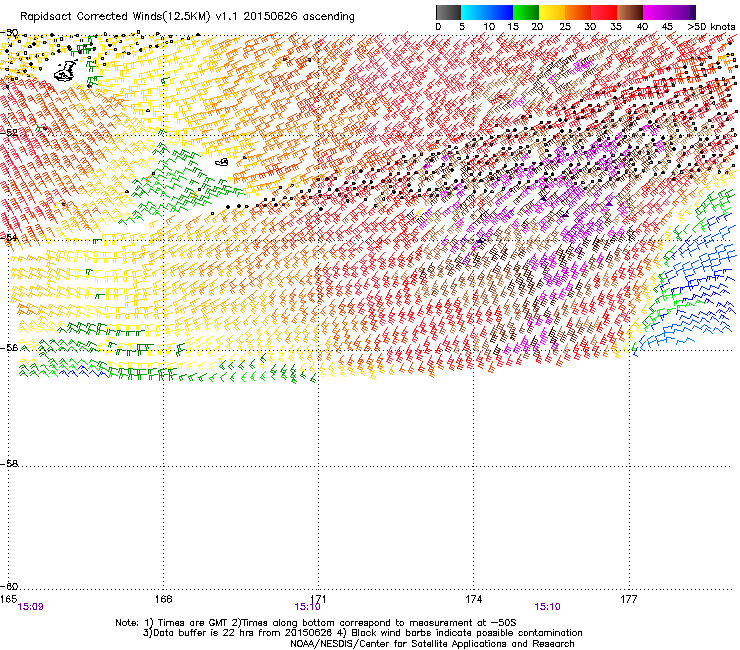Pick the yellow 20-25 knots color bar segment
This screenshot has height=650, width=740.
552,12
